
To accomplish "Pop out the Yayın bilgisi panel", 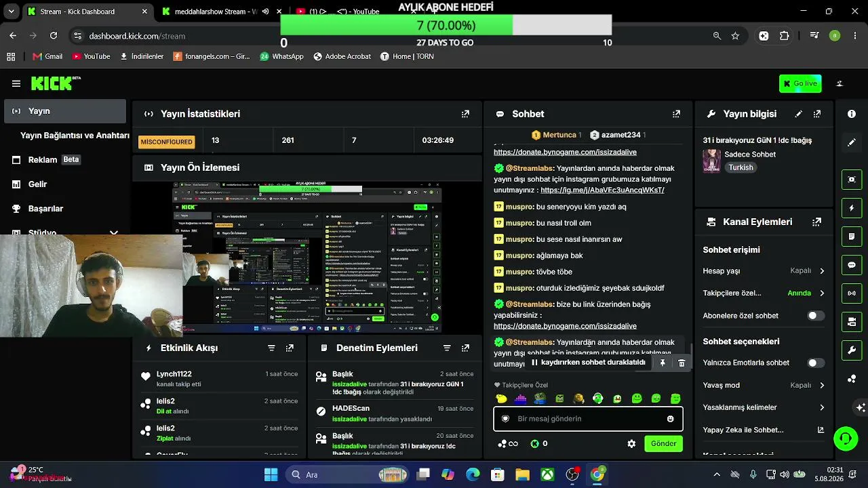I will 817,114.
